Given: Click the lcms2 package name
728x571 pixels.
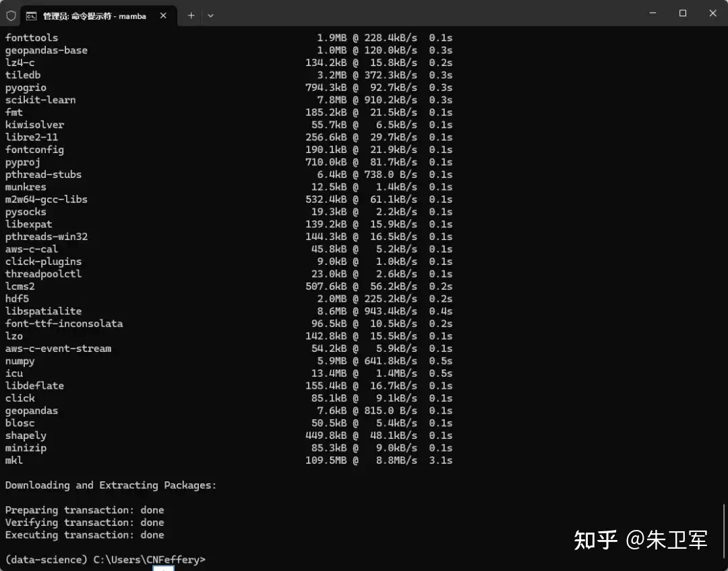Looking at the screenshot, I should 20,287.
